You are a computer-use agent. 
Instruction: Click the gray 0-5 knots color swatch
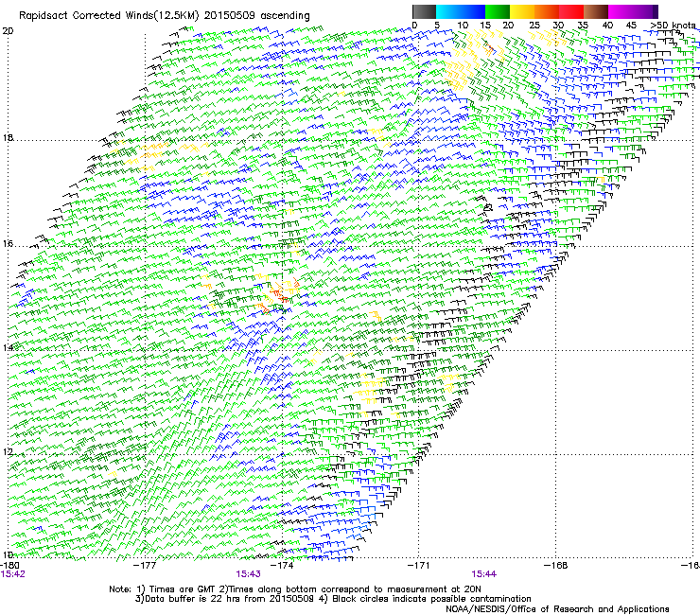(x=424, y=11)
